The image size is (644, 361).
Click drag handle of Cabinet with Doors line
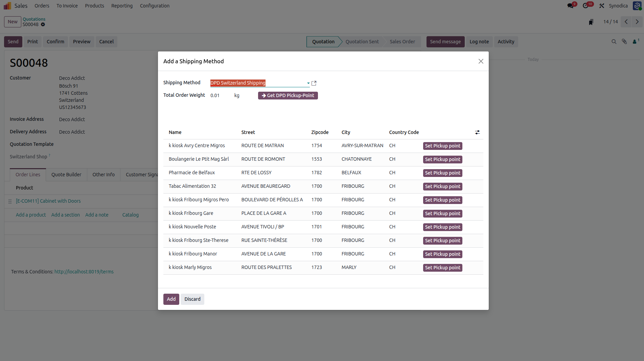pos(10,201)
